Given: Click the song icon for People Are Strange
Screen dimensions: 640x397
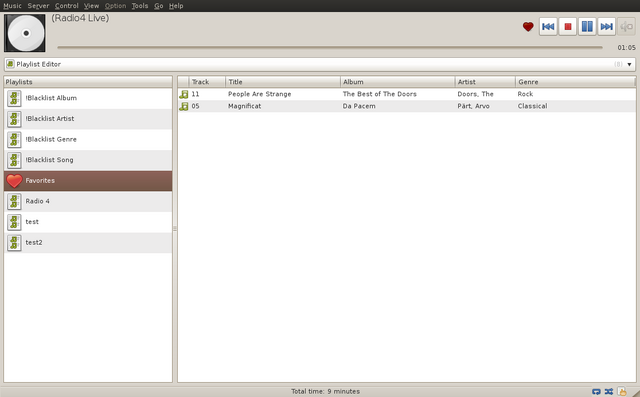Looking at the screenshot, I should pyautogui.click(x=184, y=94).
